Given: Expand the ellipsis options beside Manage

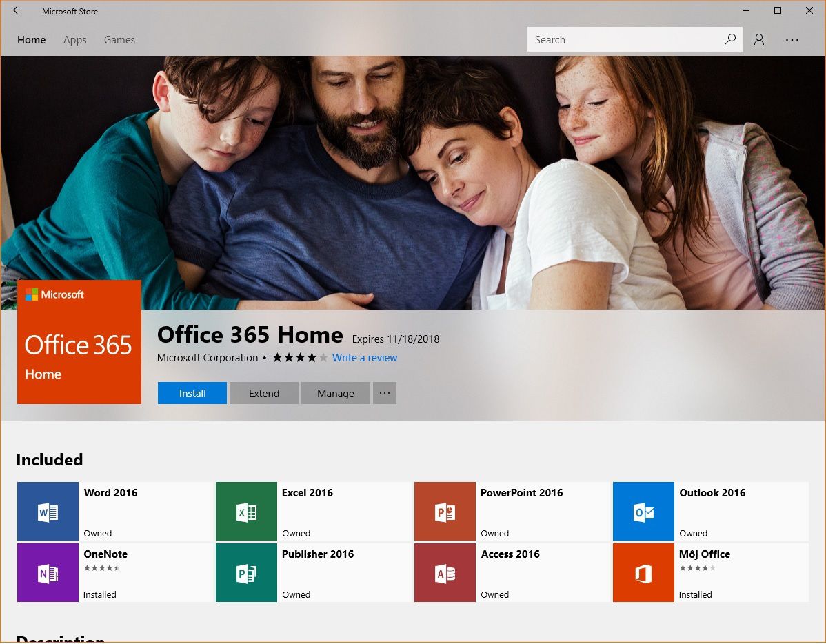Looking at the screenshot, I should pos(385,393).
